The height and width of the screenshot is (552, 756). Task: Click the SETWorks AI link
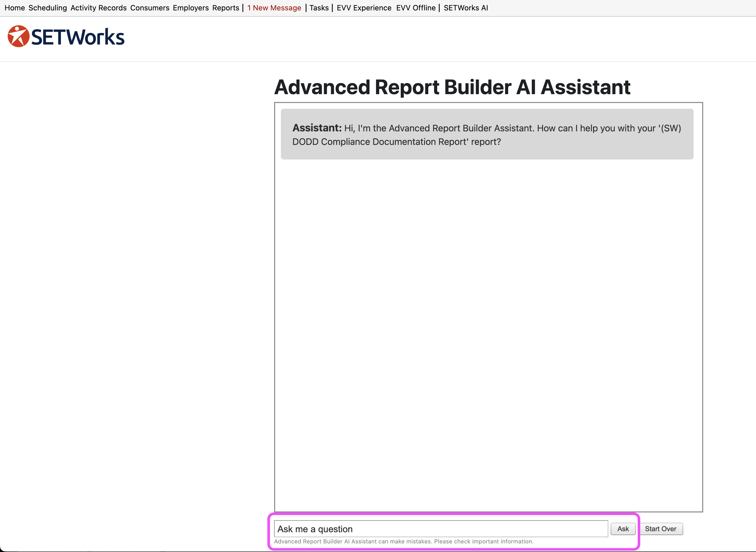[465, 8]
